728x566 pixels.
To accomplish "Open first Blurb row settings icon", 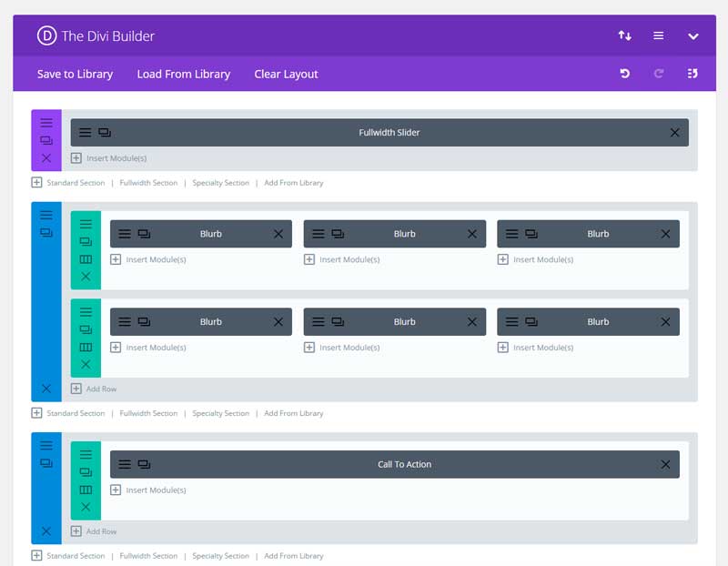I will (86, 224).
